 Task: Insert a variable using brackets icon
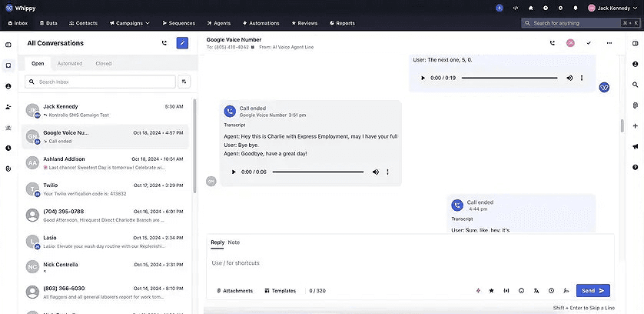pyautogui.click(x=506, y=291)
